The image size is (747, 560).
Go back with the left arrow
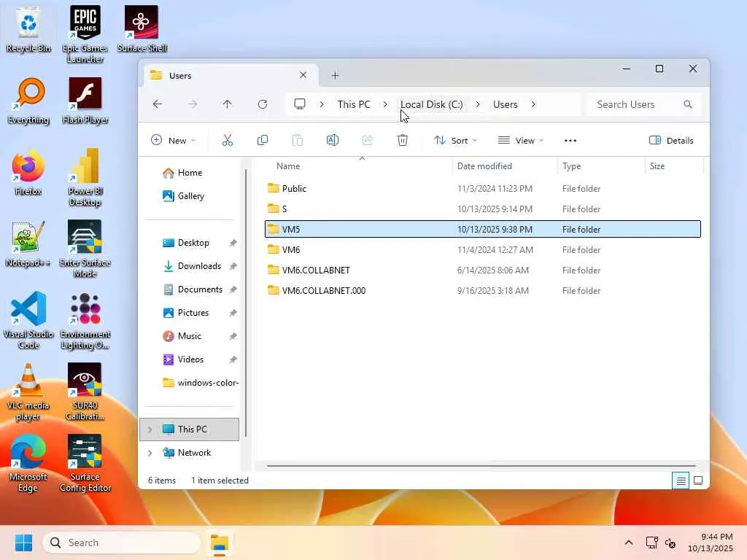pos(158,104)
